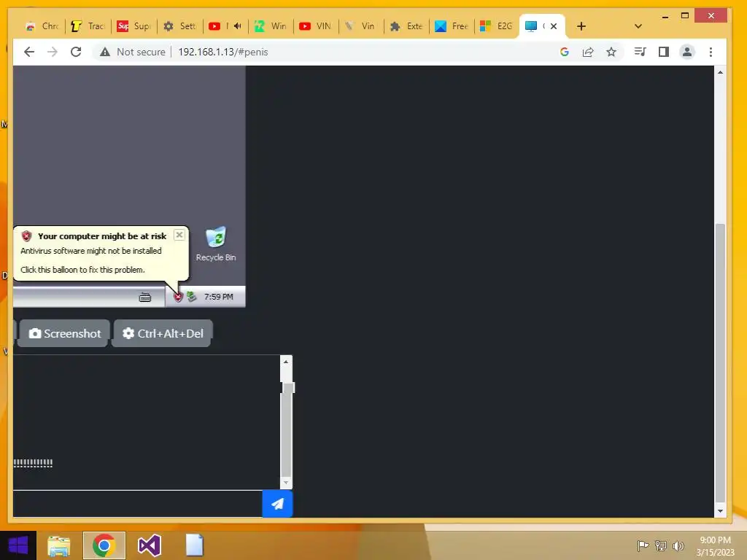The image size is (747, 560).
Task: Open the Google icon in the address bar
Action: (565, 52)
